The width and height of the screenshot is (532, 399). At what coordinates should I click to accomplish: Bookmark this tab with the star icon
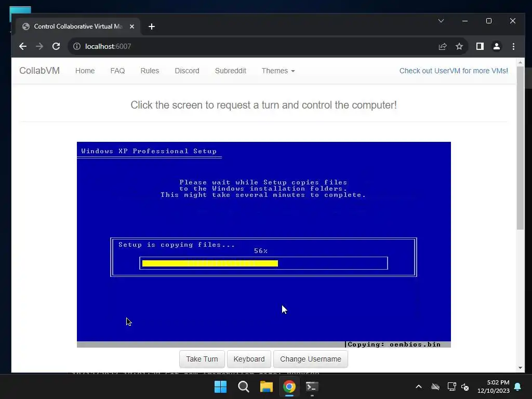pos(459,46)
